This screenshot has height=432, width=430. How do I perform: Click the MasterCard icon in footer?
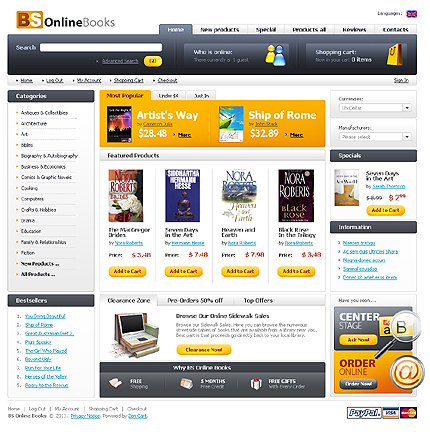tap(408, 413)
